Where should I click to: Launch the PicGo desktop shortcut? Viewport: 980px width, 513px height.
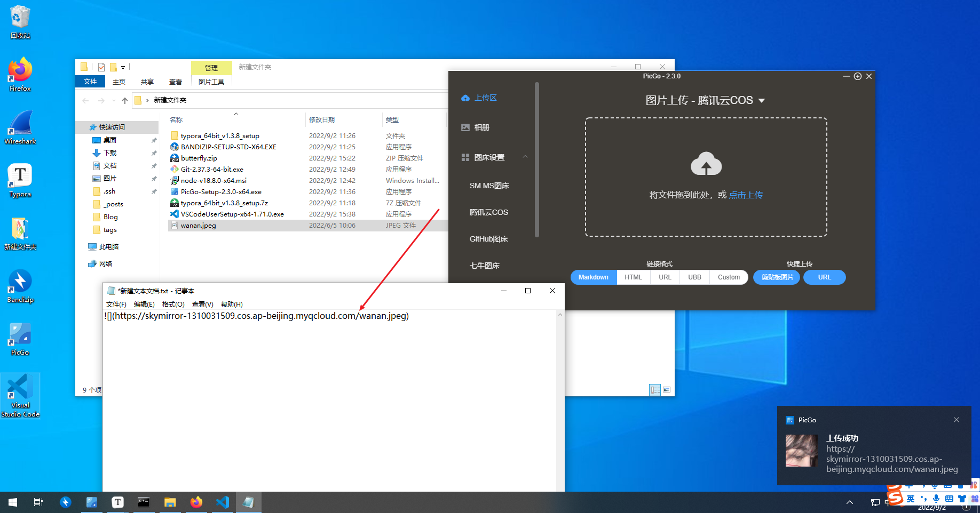click(20, 339)
